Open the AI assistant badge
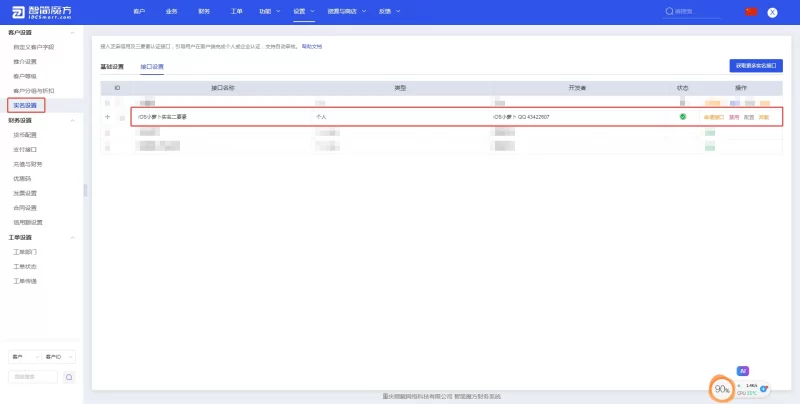The height and width of the screenshot is (404, 800). pos(742,370)
